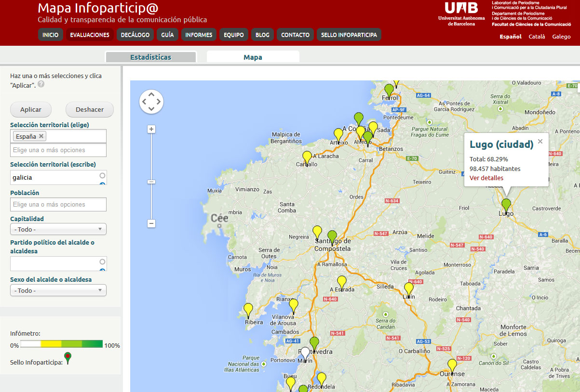
Task: Remove the España selection tag
Action: pos(41,136)
